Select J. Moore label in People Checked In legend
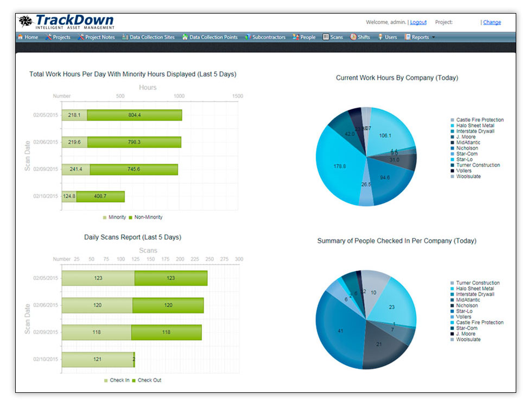The image size is (532, 407). (466, 334)
